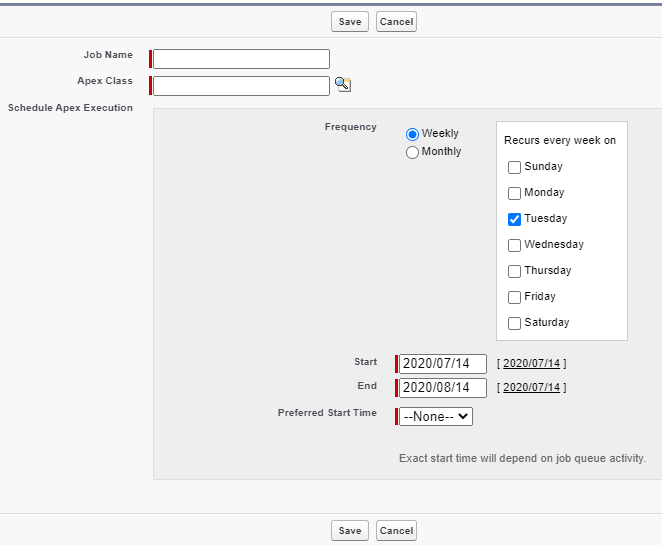662x545 pixels.
Task: Click the bottom Save button
Action: point(350,531)
